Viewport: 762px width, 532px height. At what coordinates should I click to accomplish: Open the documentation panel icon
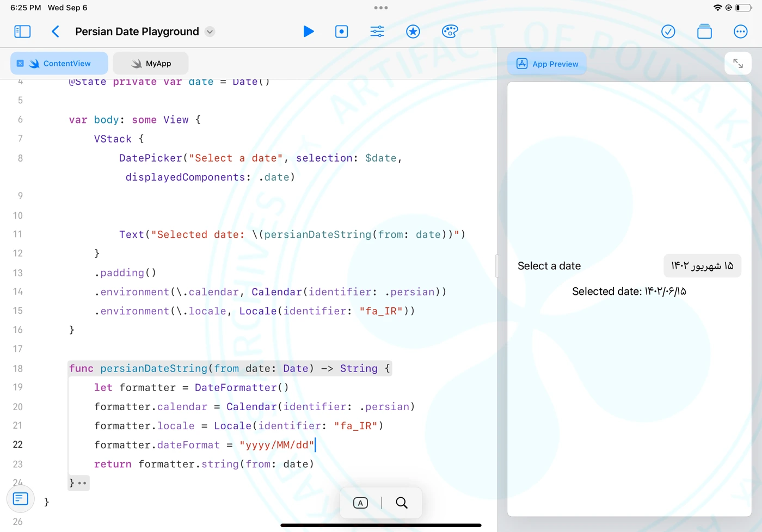pyautogui.click(x=21, y=499)
